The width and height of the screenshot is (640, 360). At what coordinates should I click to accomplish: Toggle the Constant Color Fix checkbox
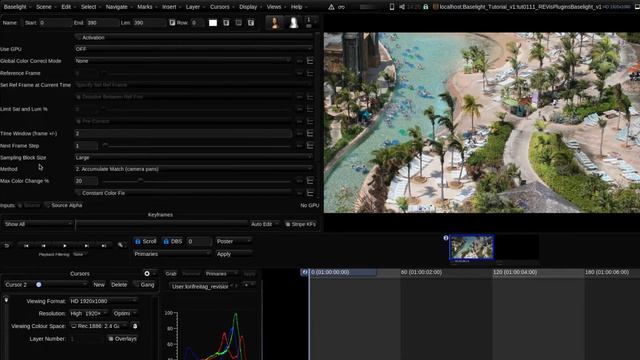[78, 193]
